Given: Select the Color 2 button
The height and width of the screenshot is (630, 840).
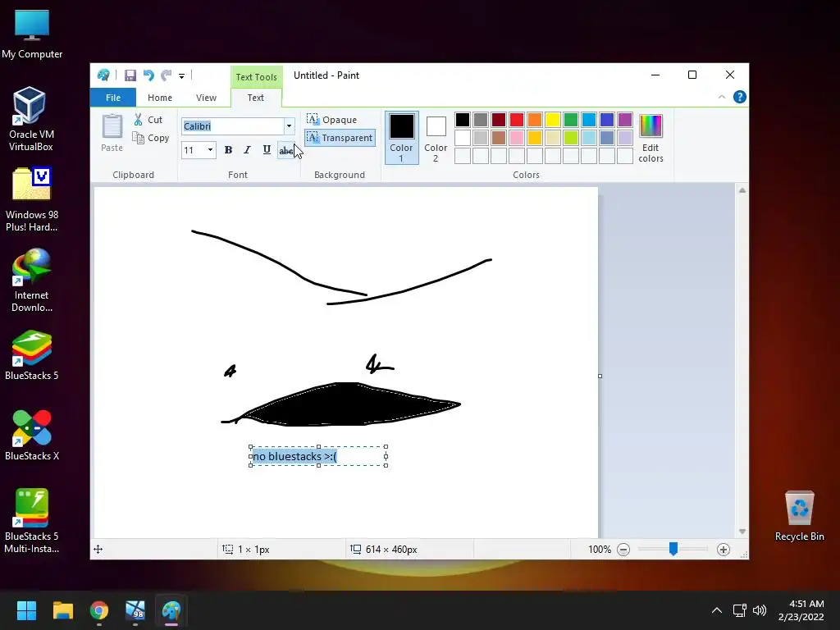Looking at the screenshot, I should click(x=436, y=138).
